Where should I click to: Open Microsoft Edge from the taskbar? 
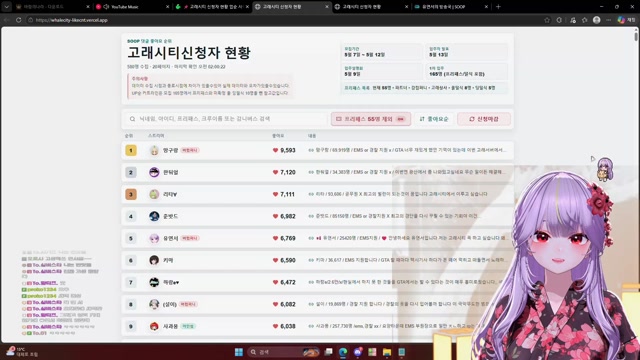(x=343, y=352)
